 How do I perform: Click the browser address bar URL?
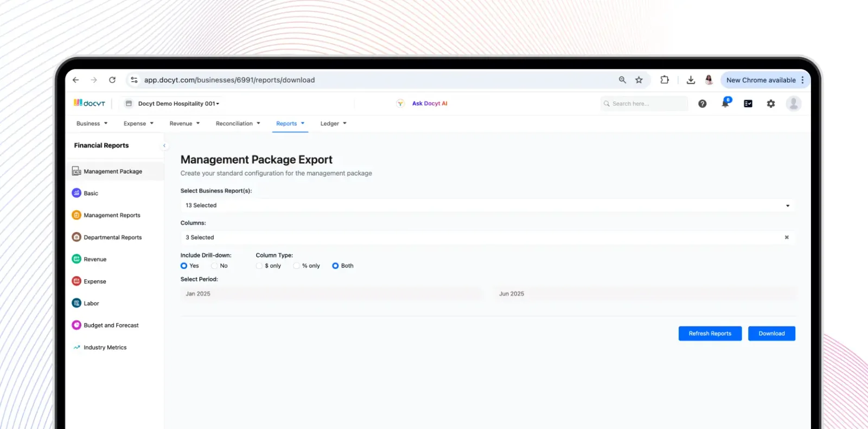click(229, 80)
